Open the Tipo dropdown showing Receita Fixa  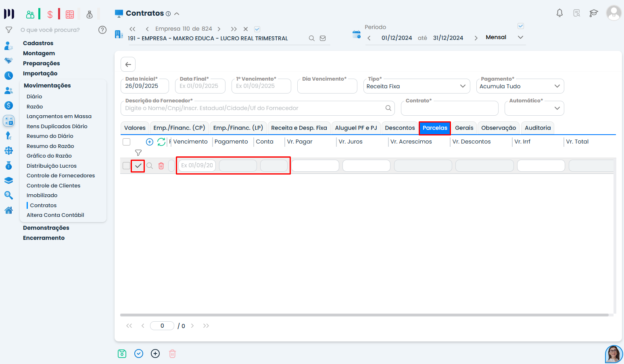pos(416,86)
